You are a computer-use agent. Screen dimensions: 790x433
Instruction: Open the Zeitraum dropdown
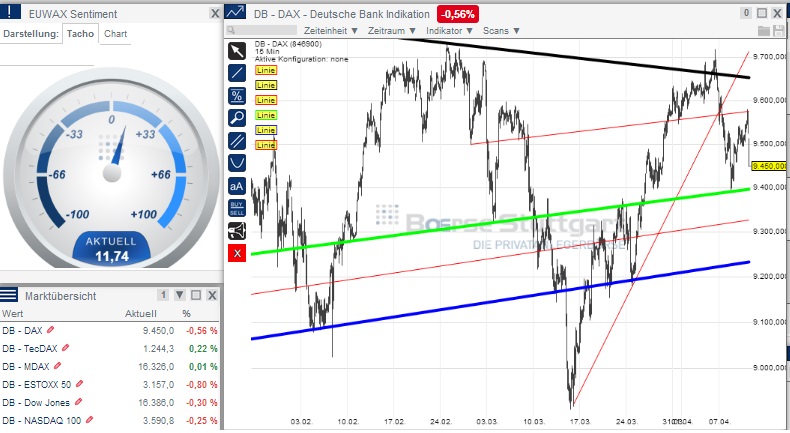pyautogui.click(x=391, y=31)
